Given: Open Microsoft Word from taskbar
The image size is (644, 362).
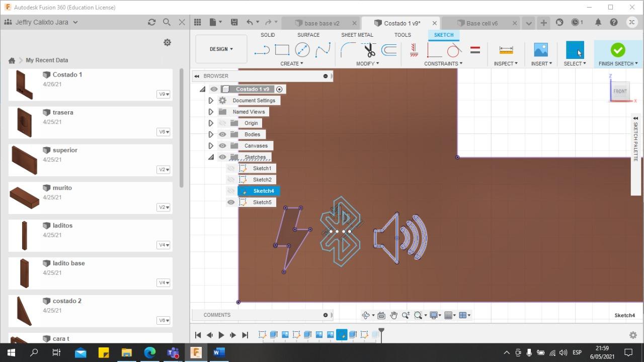Looking at the screenshot, I should 219,352.
